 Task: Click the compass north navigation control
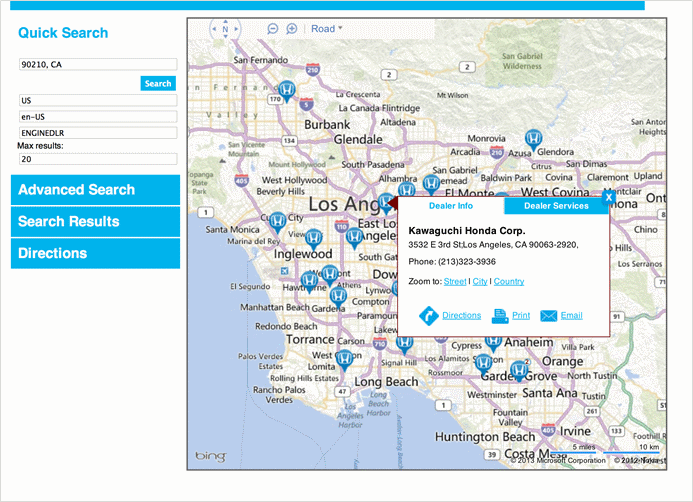(x=225, y=29)
